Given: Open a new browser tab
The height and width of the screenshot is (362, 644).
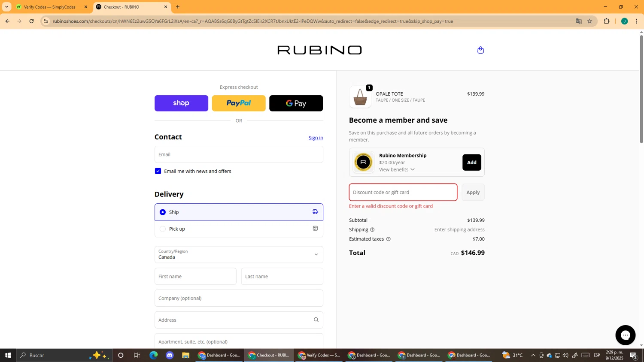Looking at the screenshot, I should pyautogui.click(x=178, y=7).
